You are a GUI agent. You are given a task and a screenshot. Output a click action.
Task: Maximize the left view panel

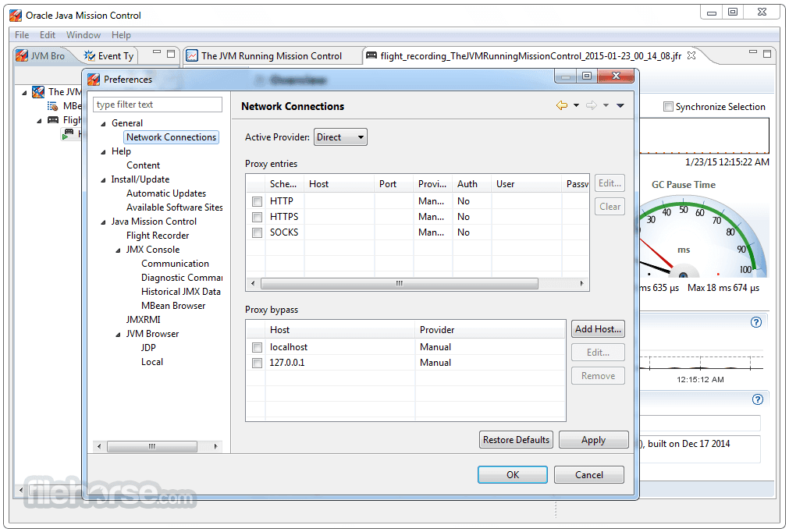tap(171, 53)
